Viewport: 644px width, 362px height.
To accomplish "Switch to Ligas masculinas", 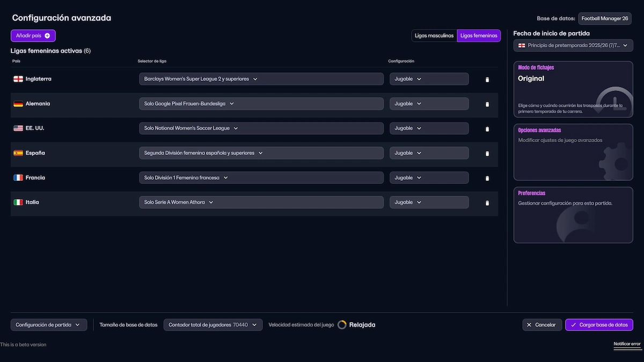I will point(434,36).
